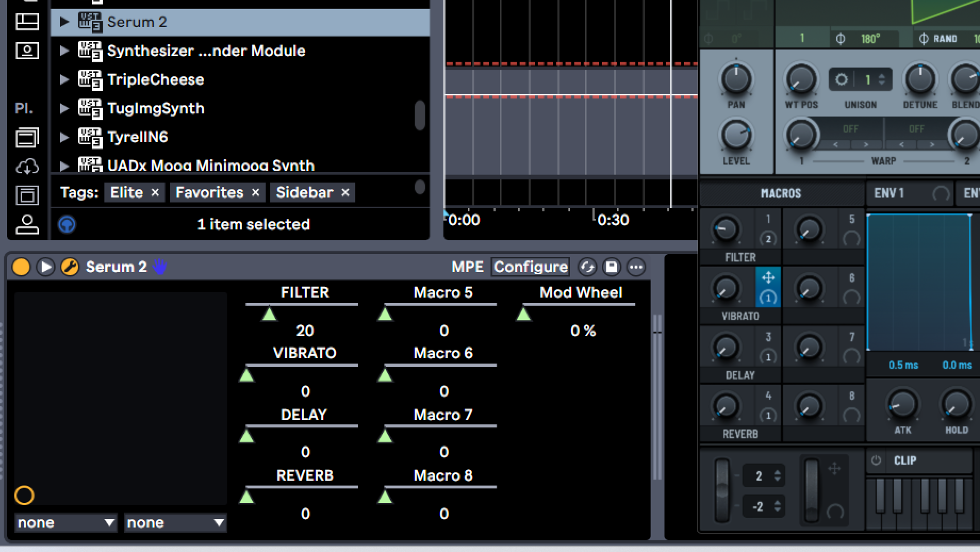
Task: Click the Macro 5 slider handle
Action: point(385,314)
